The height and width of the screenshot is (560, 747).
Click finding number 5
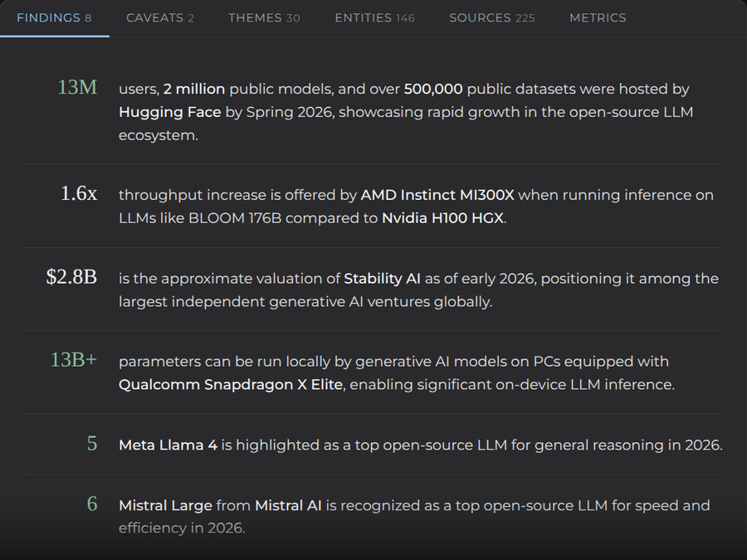[92, 444]
